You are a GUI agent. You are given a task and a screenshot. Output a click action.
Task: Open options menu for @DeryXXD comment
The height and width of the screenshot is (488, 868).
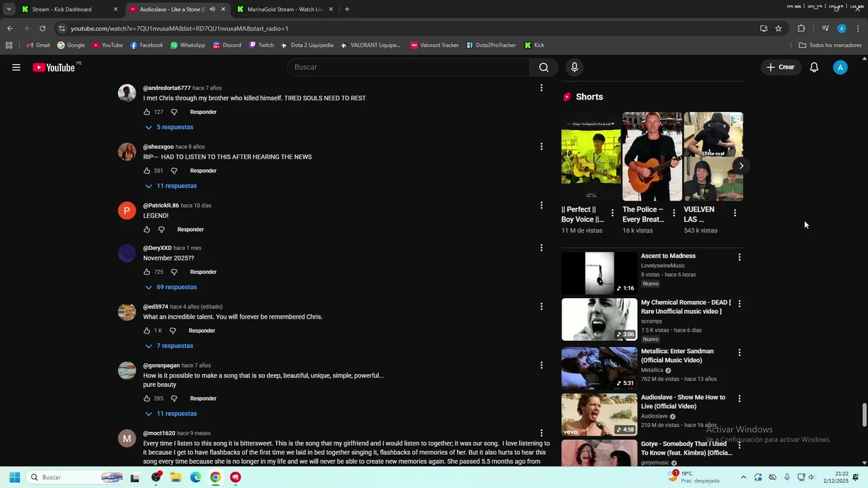[x=541, y=248]
